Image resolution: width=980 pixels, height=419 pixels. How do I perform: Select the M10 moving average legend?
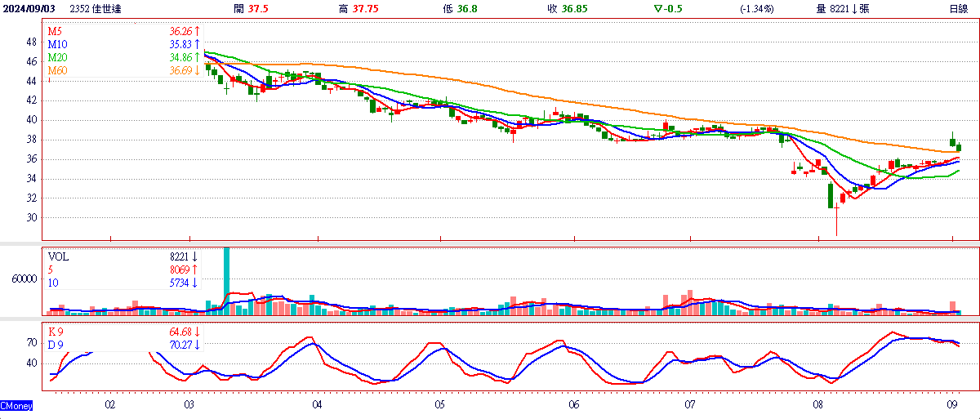coord(58,44)
